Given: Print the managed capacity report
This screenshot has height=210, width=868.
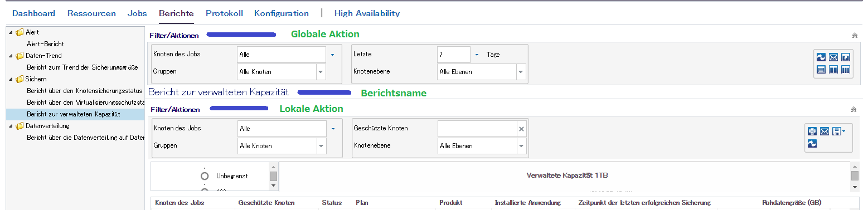Looking at the screenshot, I should point(812,131).
